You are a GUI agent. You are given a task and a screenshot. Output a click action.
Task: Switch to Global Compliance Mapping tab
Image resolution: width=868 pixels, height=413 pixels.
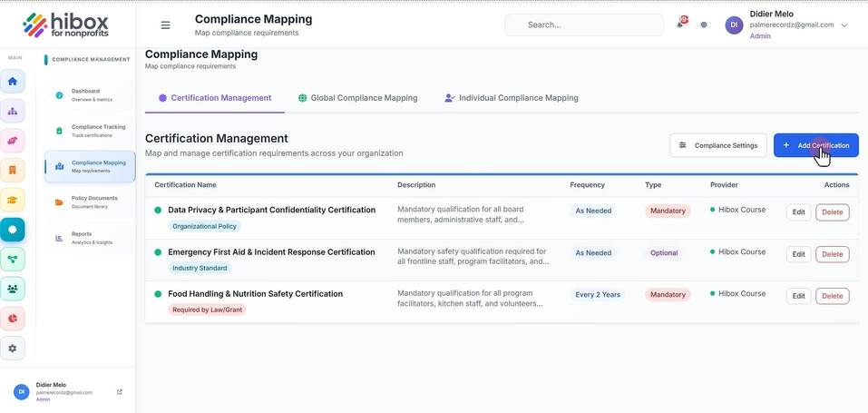[x=357, y=98]
